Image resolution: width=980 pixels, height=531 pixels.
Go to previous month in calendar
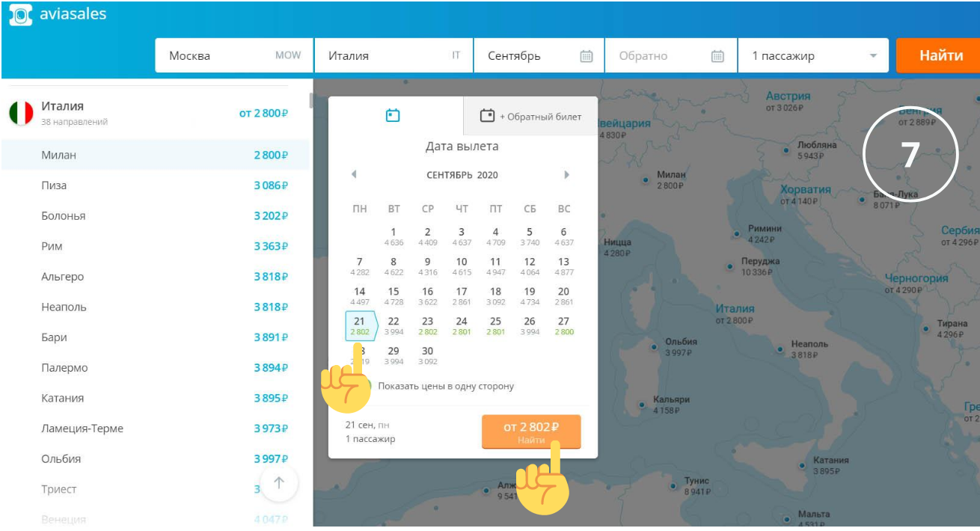(354, 175)
